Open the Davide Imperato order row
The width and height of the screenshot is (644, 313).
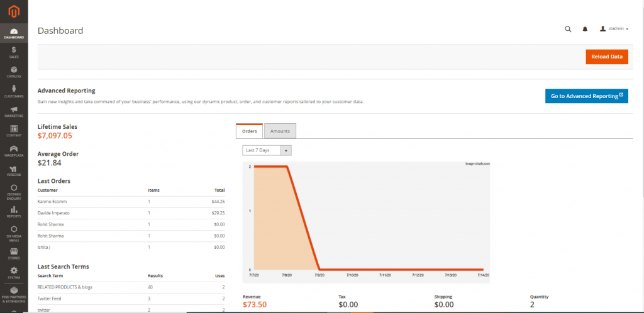click(55, 213)
